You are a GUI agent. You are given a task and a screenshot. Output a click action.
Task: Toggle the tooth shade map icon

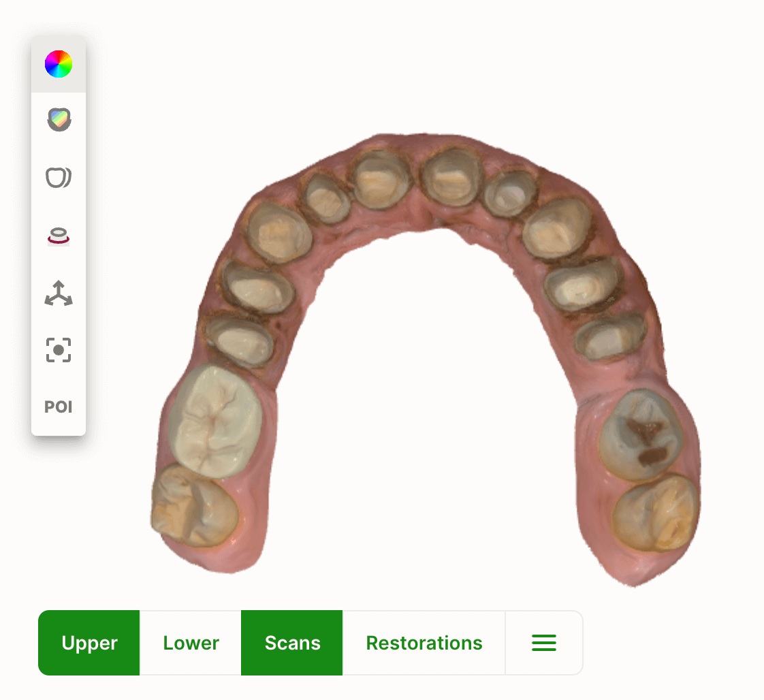click(x=59, y=121)
